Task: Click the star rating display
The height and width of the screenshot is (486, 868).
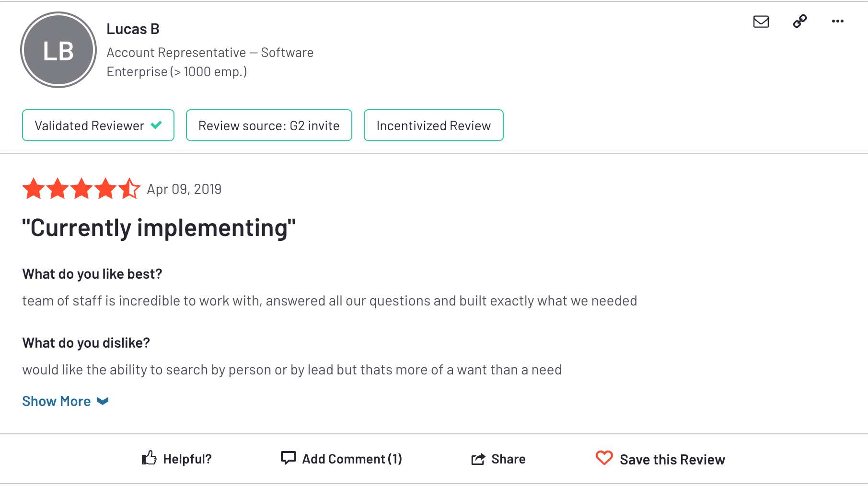Action: pyautogui.click(x=81, y=189)
